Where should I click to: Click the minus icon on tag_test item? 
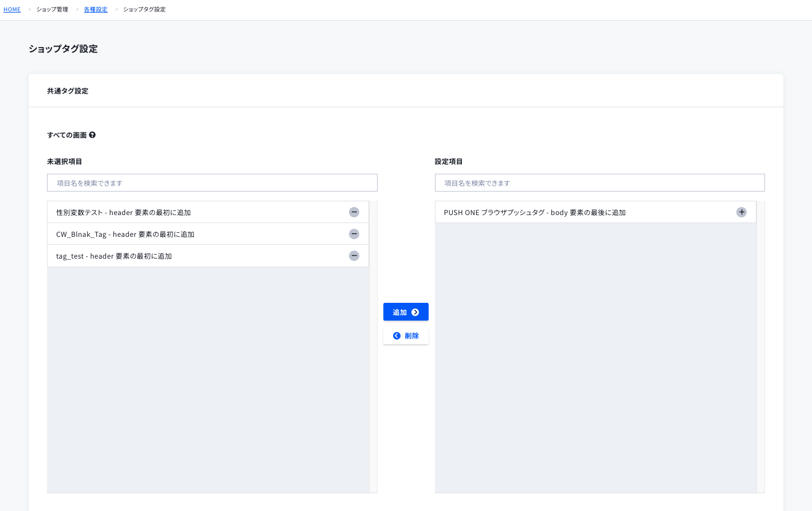[354, 256]
